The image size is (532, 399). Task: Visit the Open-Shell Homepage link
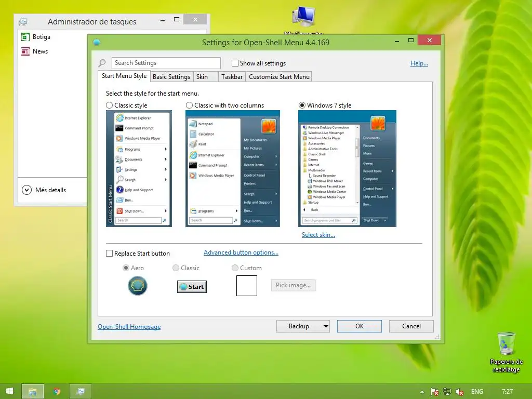click(129, 327)
